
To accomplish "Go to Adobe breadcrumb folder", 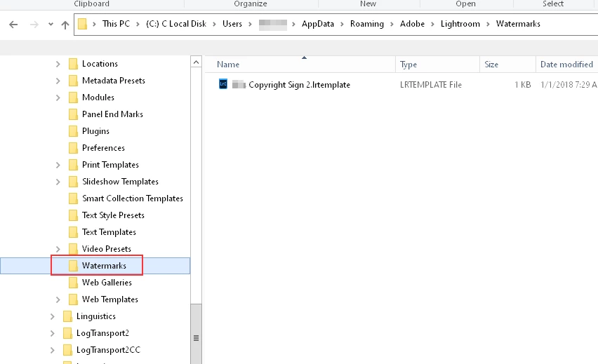I will 412,24.
